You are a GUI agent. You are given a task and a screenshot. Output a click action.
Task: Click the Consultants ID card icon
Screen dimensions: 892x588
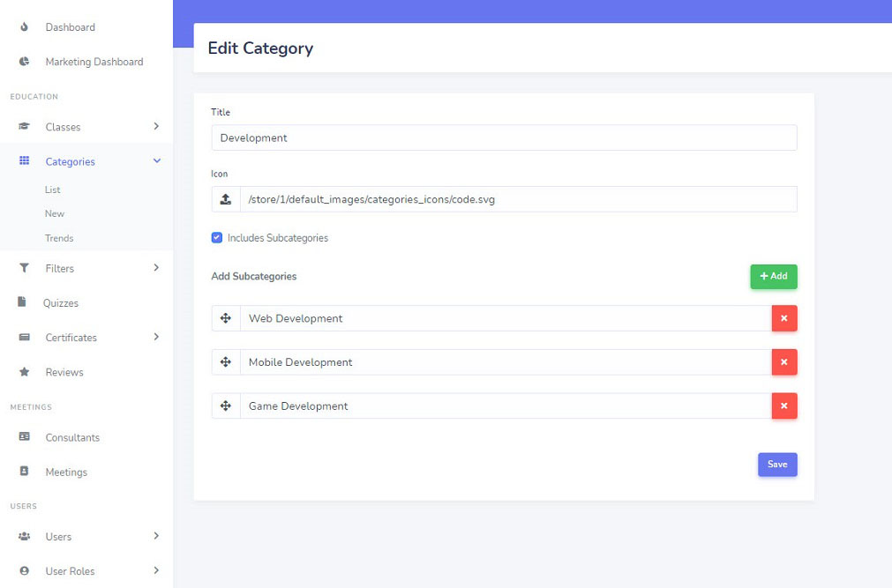coord(25,437)
